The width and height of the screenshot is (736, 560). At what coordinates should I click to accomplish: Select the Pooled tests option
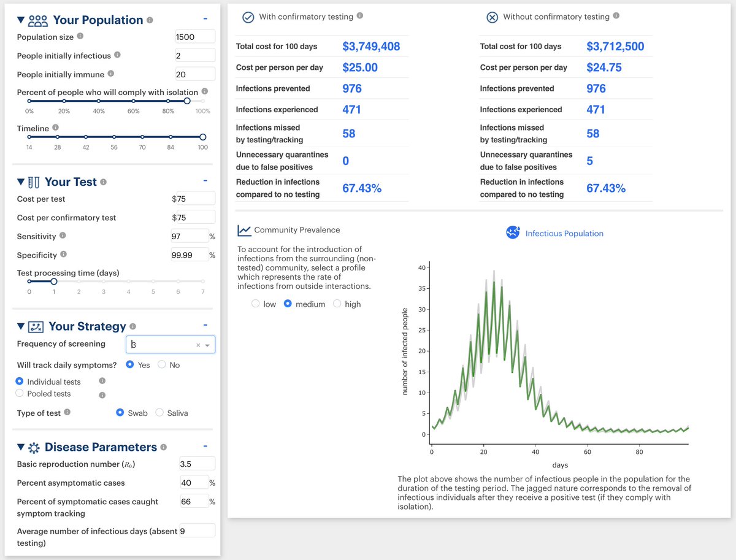point(20,394)
